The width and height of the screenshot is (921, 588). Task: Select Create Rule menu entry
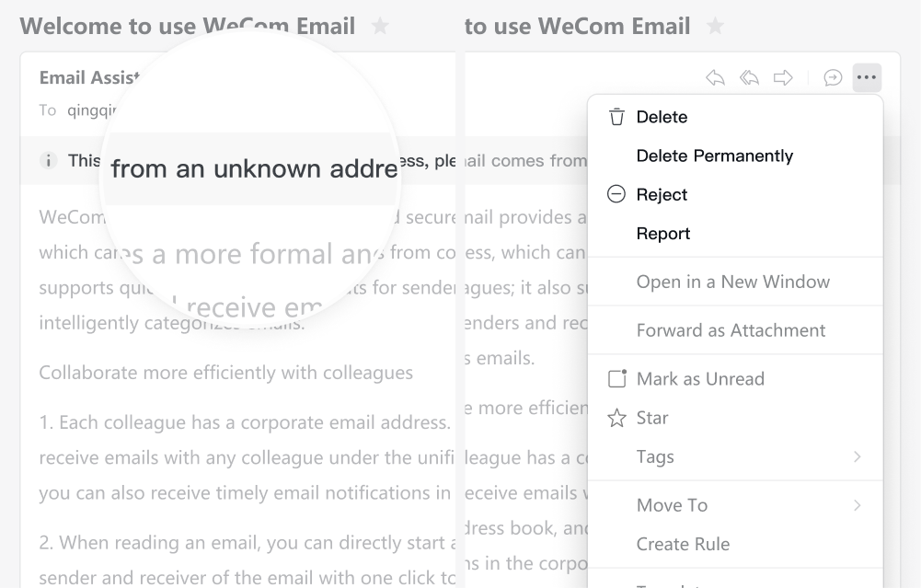tap(683, 544)
